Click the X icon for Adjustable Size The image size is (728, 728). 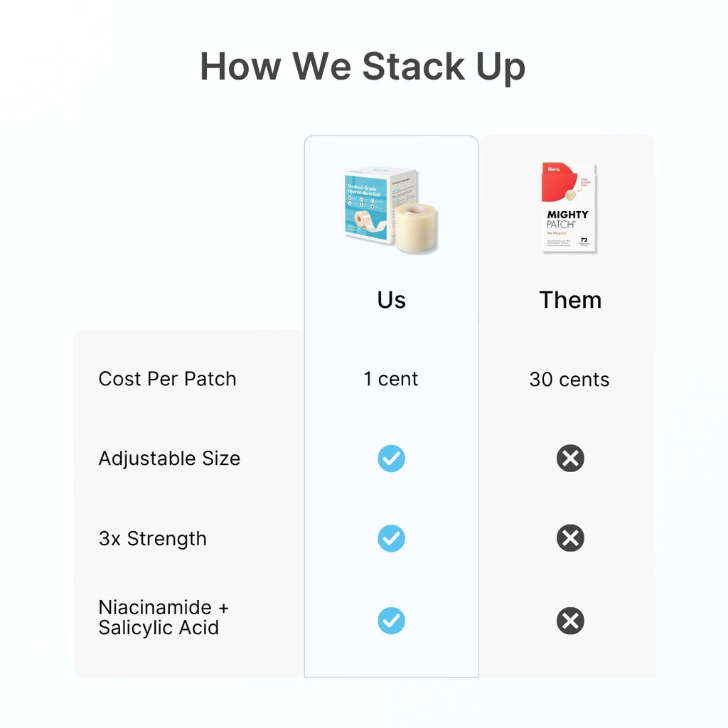tap(570, 459)
